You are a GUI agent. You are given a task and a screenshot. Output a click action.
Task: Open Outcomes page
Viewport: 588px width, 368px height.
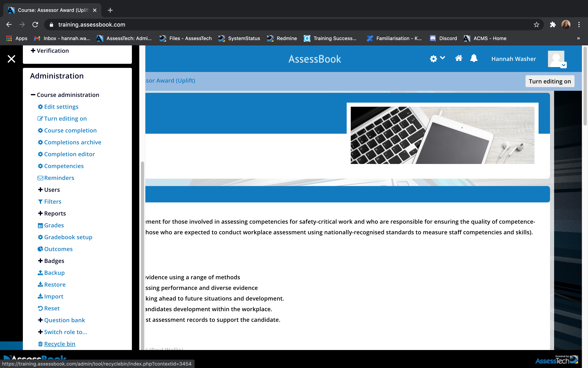tap(58, 249)
